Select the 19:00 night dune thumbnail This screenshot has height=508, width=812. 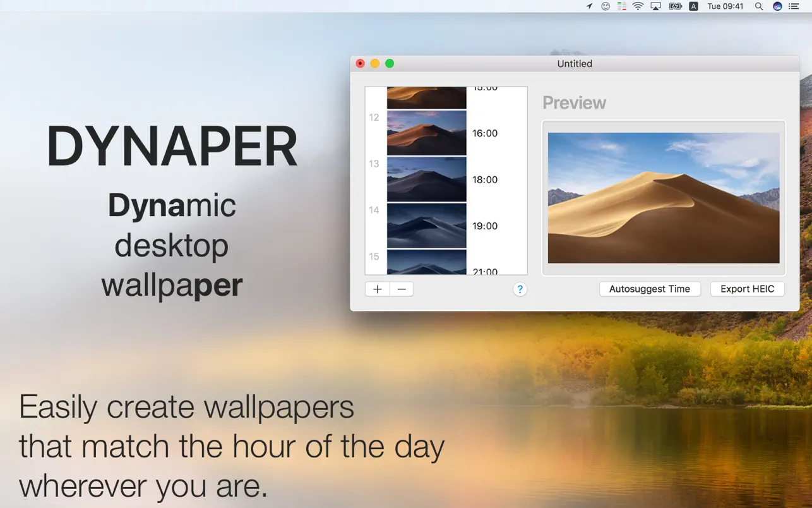click(426, 226)
